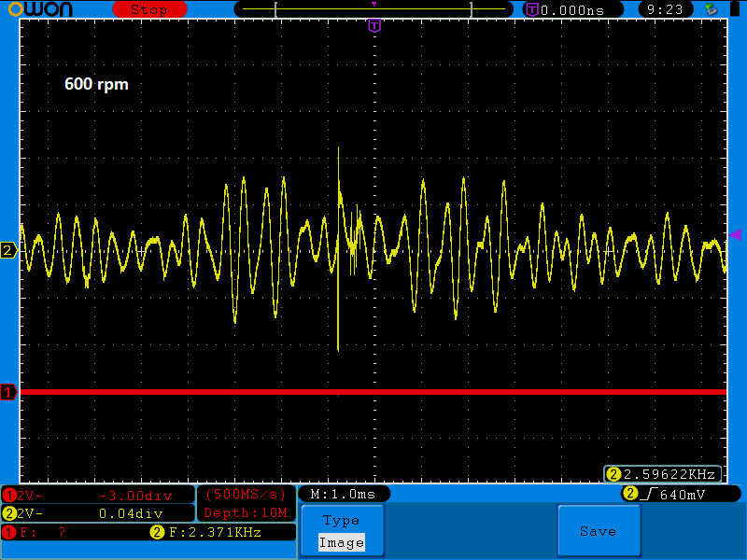747x560 pixels.
Task: Click the CH2 2V 0.04div readout
Action: (98, 513)
